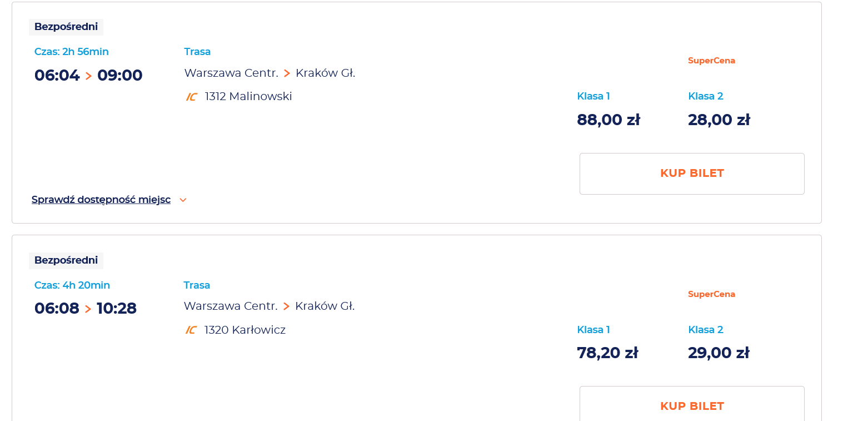Click the orange arrow between 06:04 and 09:00
The height and width of the screenshot is (421, 868).
pyautogui.click(x=88, y=76)
